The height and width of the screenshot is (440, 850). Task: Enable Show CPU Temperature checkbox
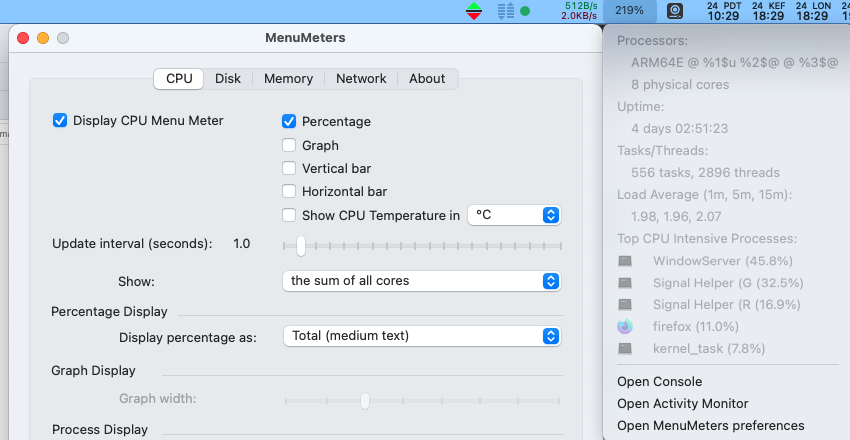(289, 215)
